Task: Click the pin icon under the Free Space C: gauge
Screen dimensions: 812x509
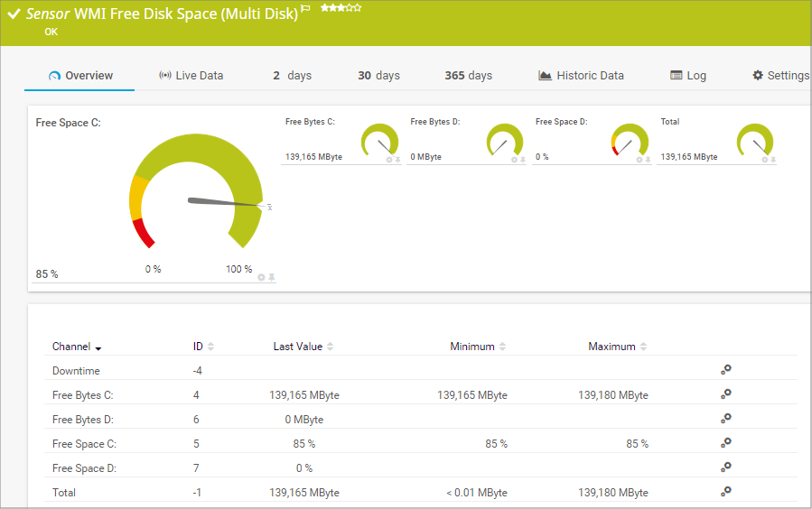Action: coord(271,277)
